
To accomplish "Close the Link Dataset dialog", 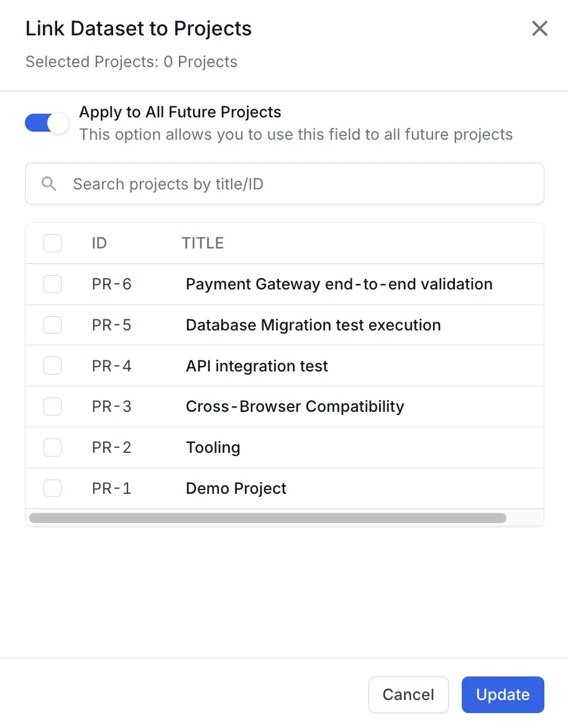I will click(x=539, y=29).
